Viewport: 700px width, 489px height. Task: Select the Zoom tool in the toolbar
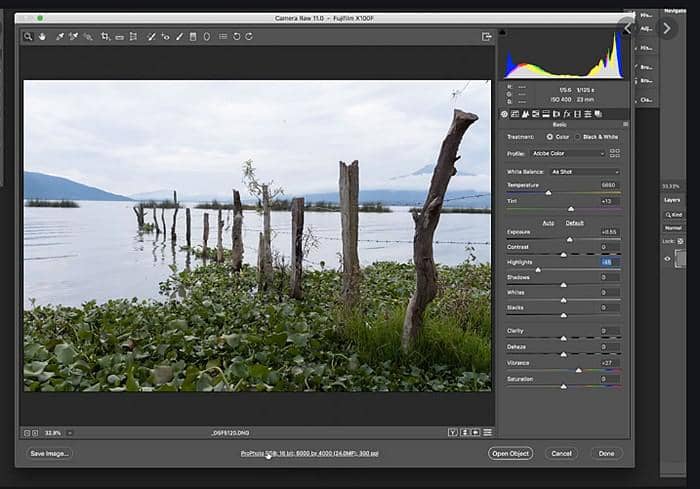28,37
